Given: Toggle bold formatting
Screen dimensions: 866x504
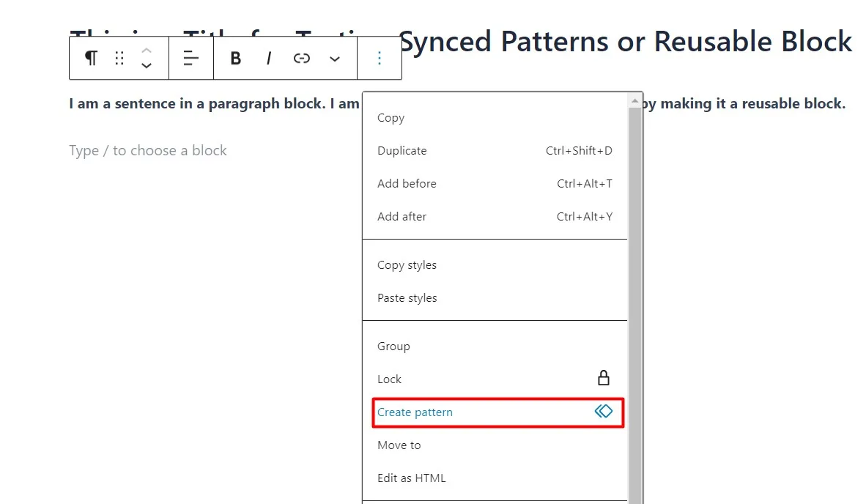Looking at the screenshot, I should [236, 58].
